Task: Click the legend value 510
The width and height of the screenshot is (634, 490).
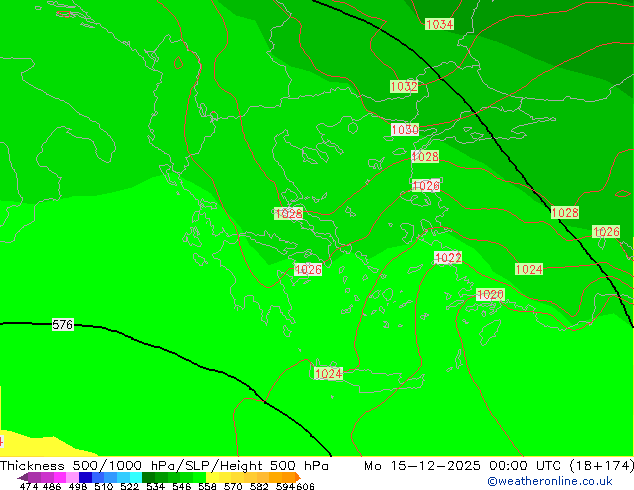Action: click(104, 486)
